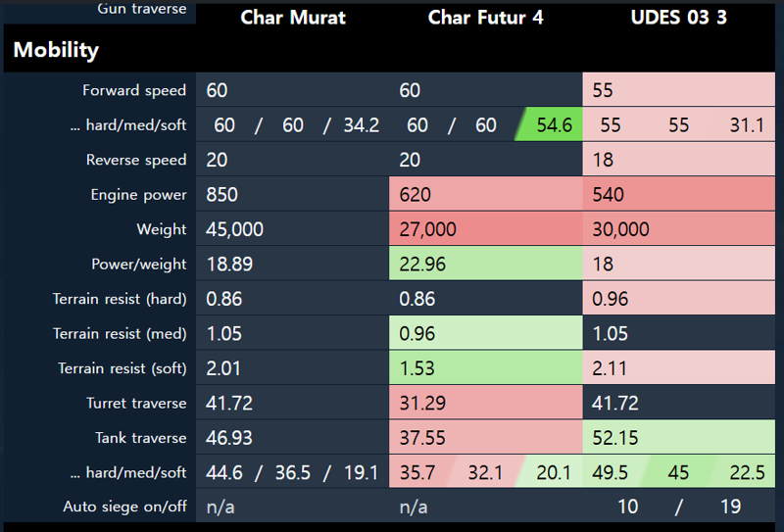Click the Weight 27,000 cell for Char Futur 4
The image size is (784, 532).
[x=485, y=229]
